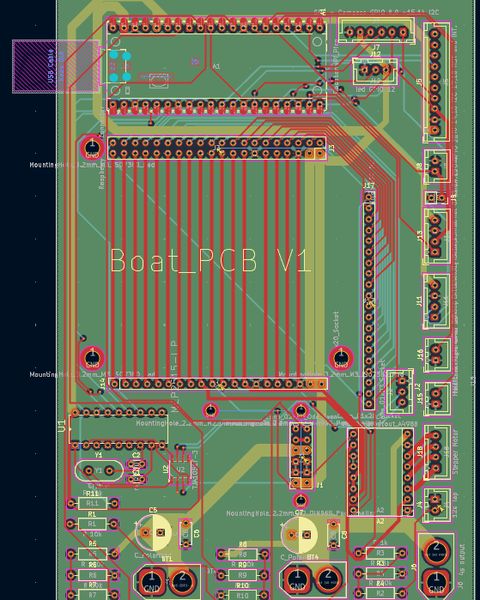Select the J15 two-pin connector
The width and height of the screenshot is (480, 600).
pos(437,399)
